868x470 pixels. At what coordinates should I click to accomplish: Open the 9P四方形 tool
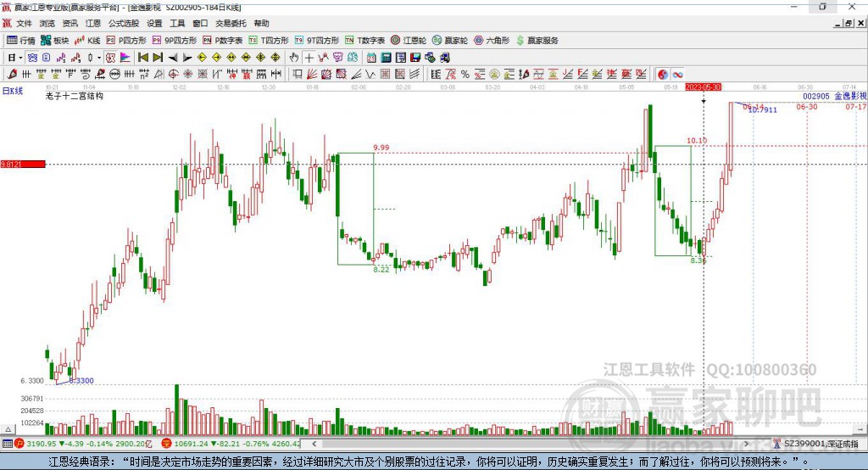[x=175, y=41]
